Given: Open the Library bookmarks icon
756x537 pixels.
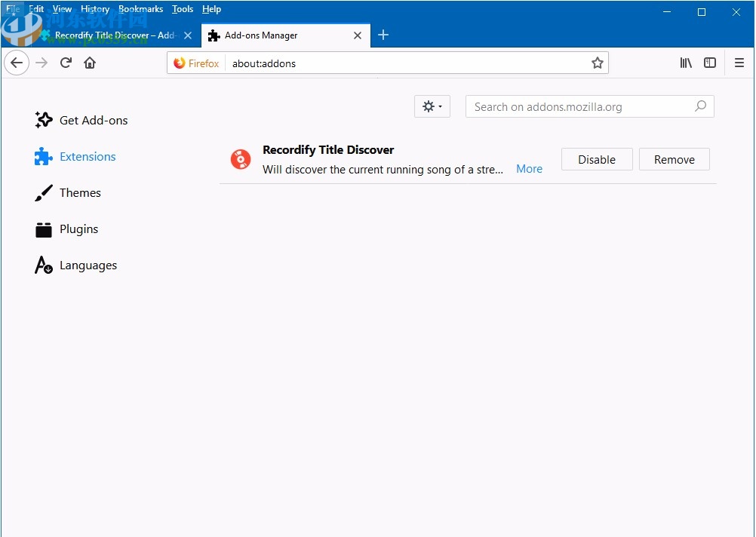Looking at the screenshot, I should [686, 63].
